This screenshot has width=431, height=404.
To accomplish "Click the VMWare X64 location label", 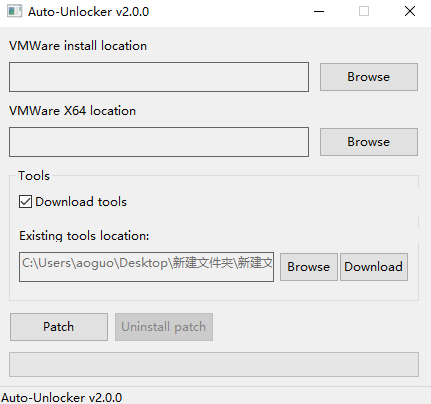I will click(x=73, y=111).
